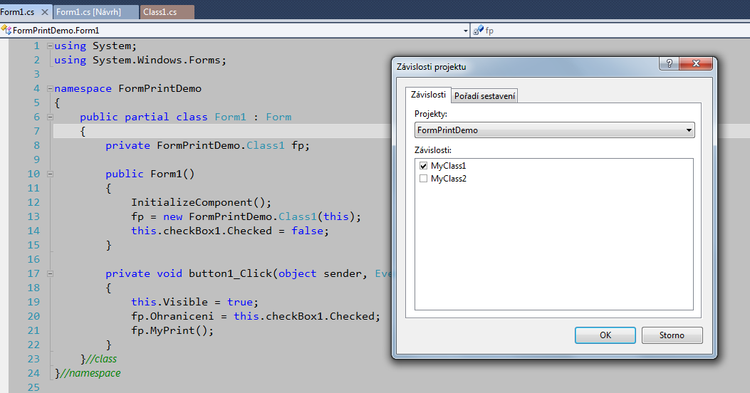Collapse the Form1 class block
The width and height of the screenshot is (750, 393).
pyautogui.click(x=50, y=117)
